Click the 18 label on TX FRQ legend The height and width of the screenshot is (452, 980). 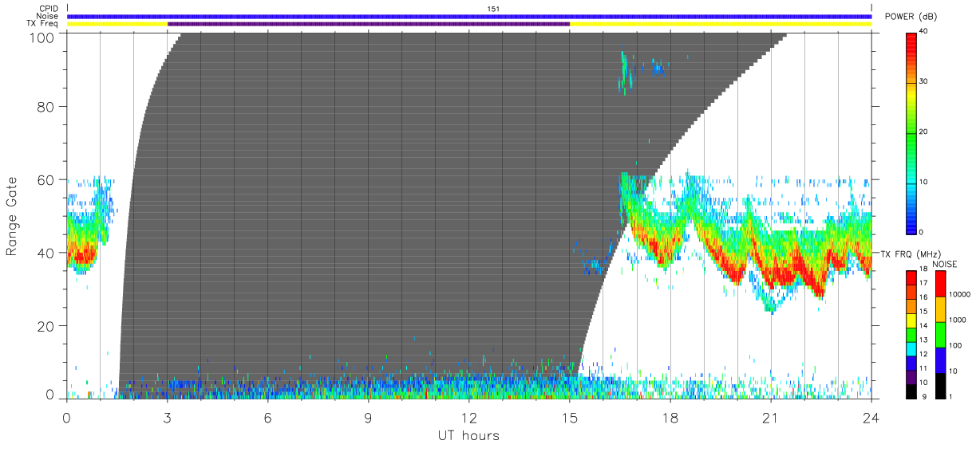[924, 270]
